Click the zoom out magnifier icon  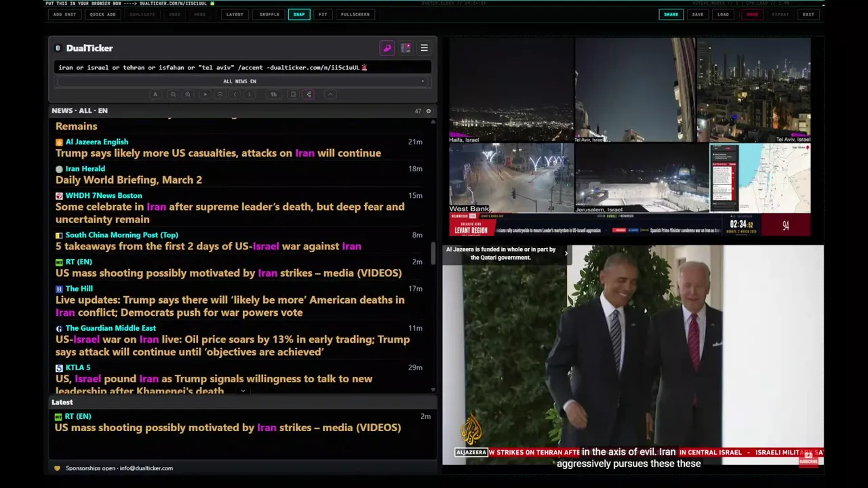coord(173,94)
